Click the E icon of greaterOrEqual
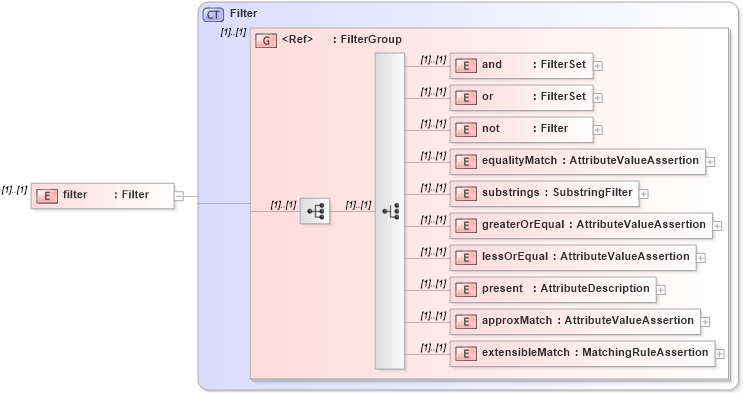This screenshot has width=743, height=393. (466, 226)
